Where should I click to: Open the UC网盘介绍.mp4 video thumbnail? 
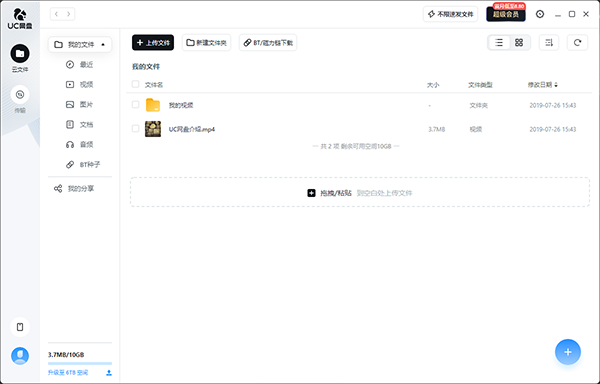(153, 129)
